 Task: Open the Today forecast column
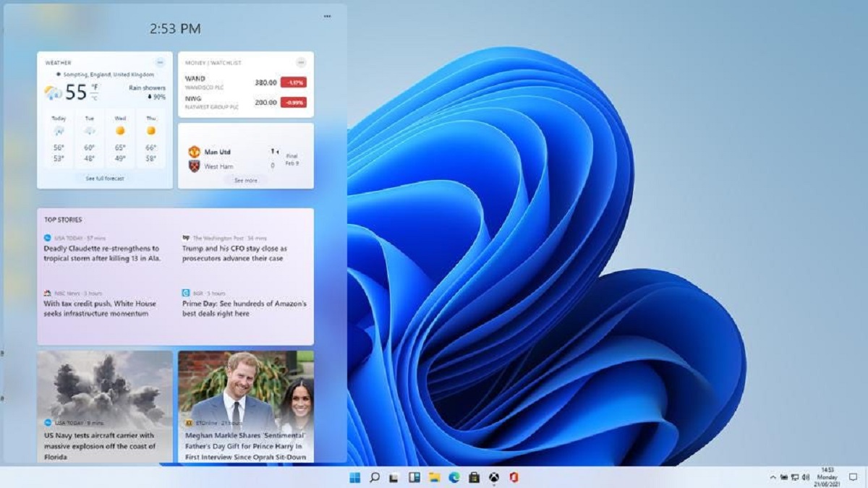coord(59,138)
